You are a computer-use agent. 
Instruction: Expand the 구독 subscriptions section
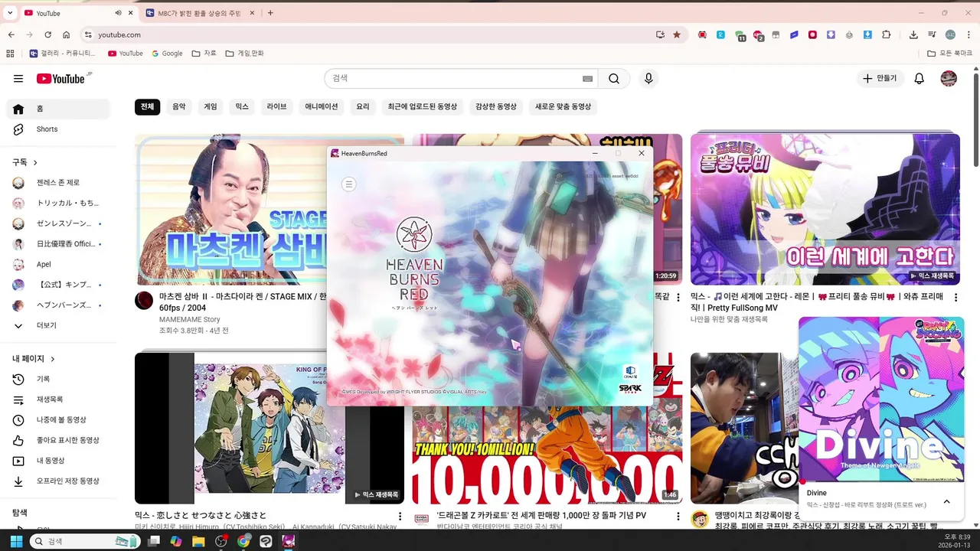[x=24, y=162]
